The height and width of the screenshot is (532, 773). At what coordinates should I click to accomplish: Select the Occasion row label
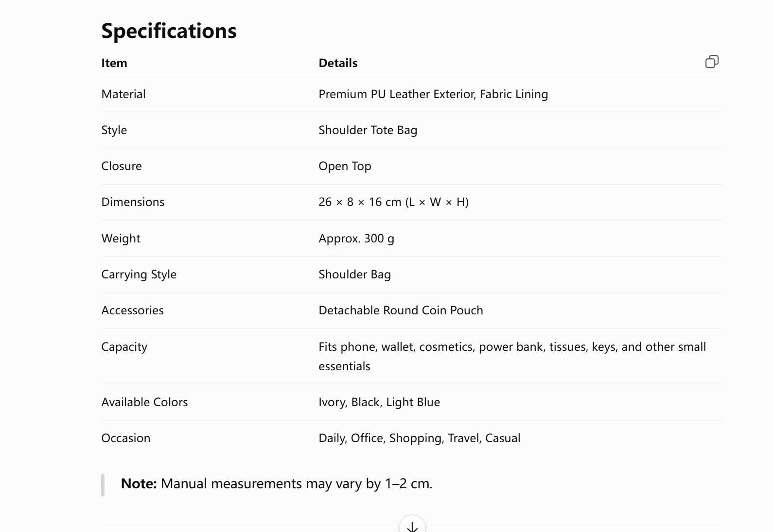click(x=125, y=438)
